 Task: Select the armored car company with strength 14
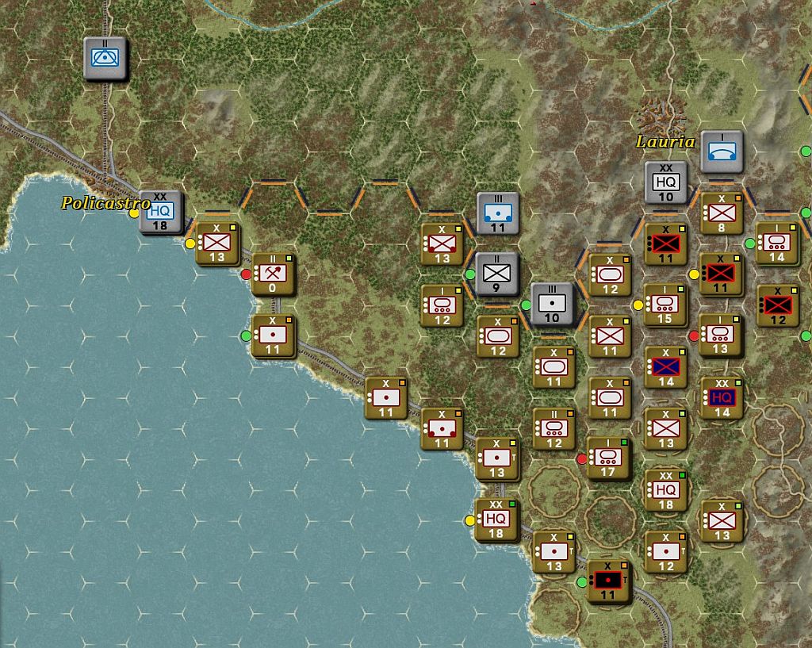pos(777,243)
